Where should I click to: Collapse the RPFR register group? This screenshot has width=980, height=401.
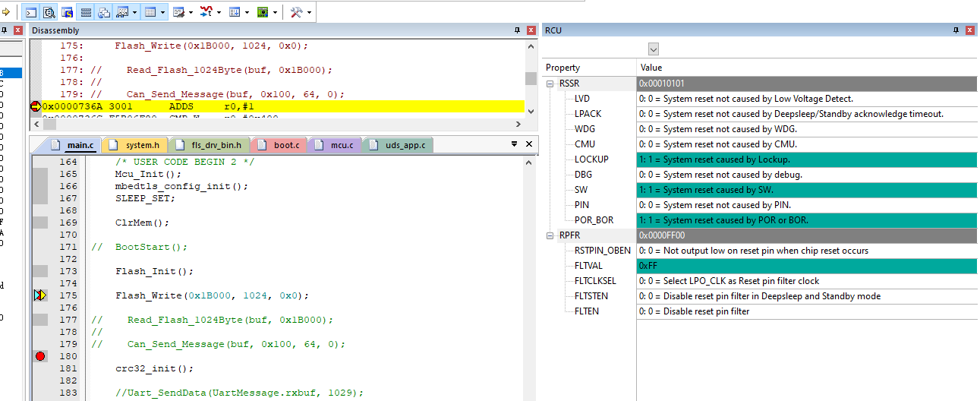point(550,235)
